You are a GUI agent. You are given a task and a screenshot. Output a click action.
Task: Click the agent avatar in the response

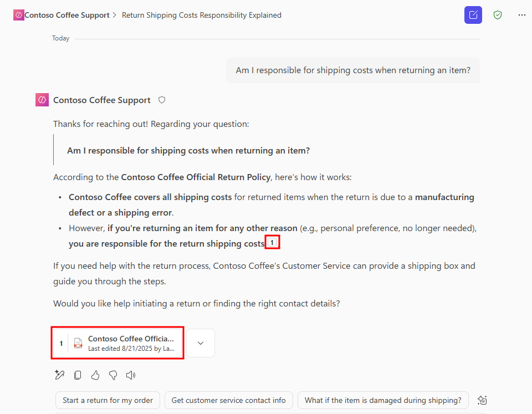tap(42, 100)
